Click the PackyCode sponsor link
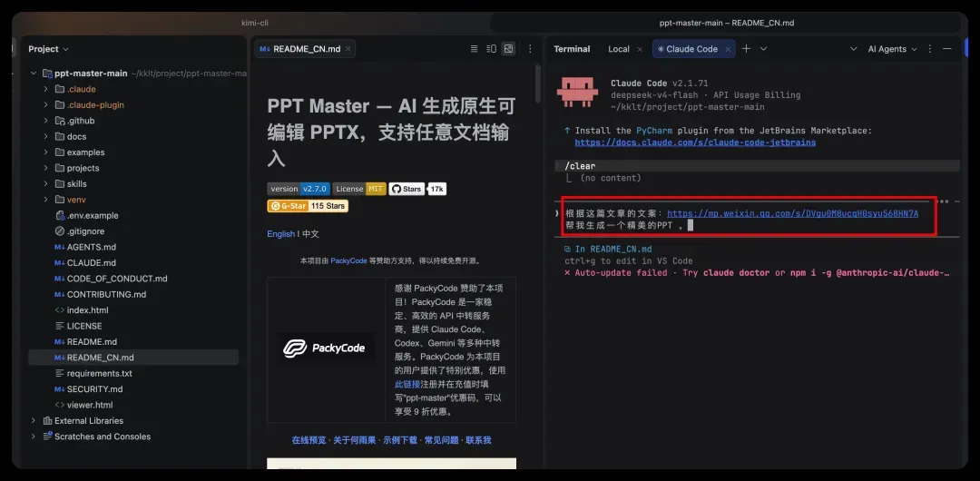Screen dimensions: 980x481 348,260
